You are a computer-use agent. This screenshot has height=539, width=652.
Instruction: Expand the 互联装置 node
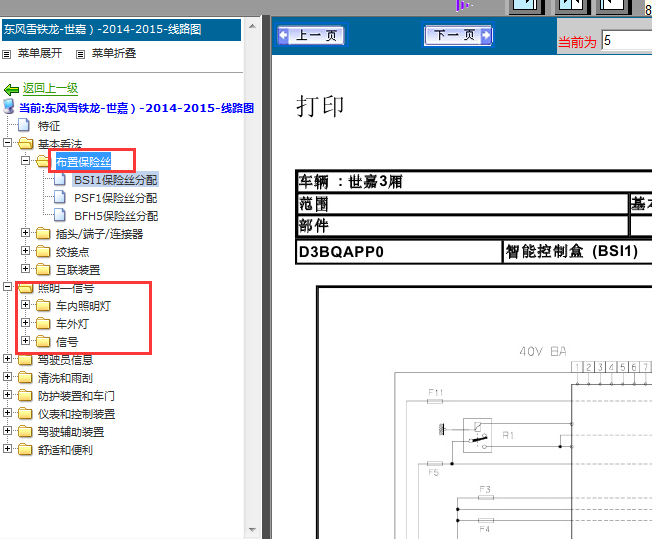click(x=25, y=269)
